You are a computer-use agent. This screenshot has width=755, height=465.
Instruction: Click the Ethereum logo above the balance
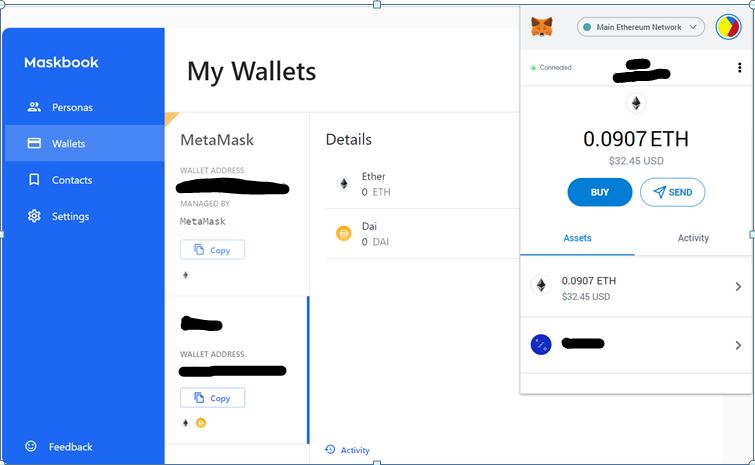pos(636,103)
